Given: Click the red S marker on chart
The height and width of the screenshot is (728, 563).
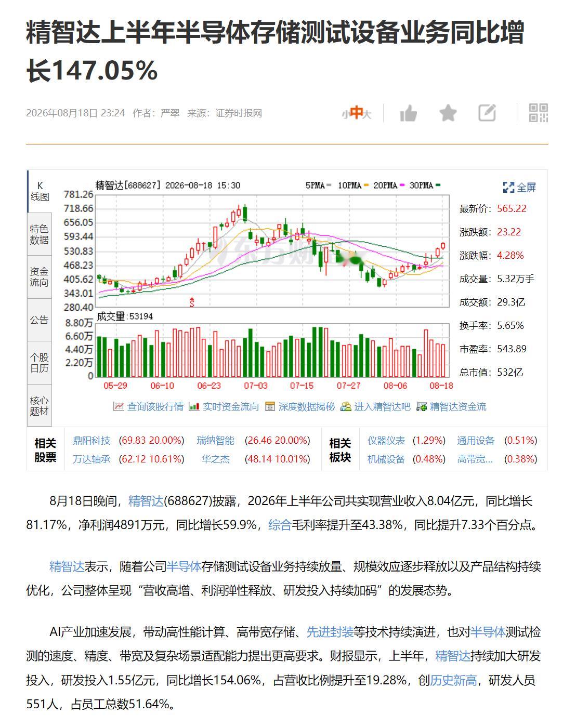Looking at the screenshot, I should point(192,301).
